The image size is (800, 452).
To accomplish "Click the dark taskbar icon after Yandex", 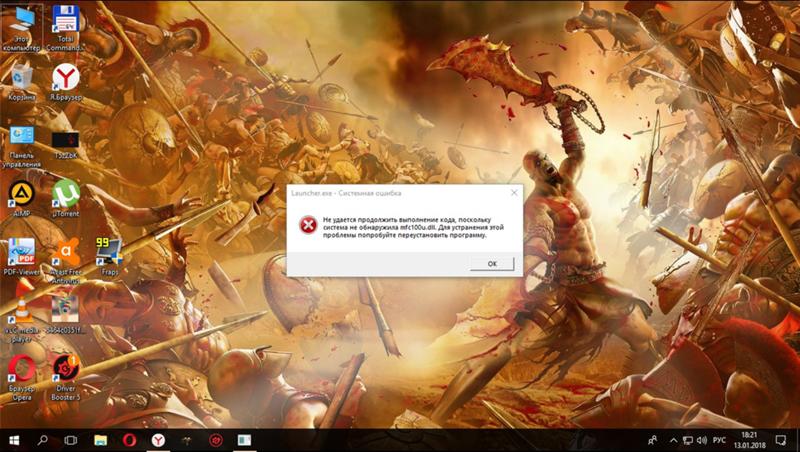I will (187, 440).
